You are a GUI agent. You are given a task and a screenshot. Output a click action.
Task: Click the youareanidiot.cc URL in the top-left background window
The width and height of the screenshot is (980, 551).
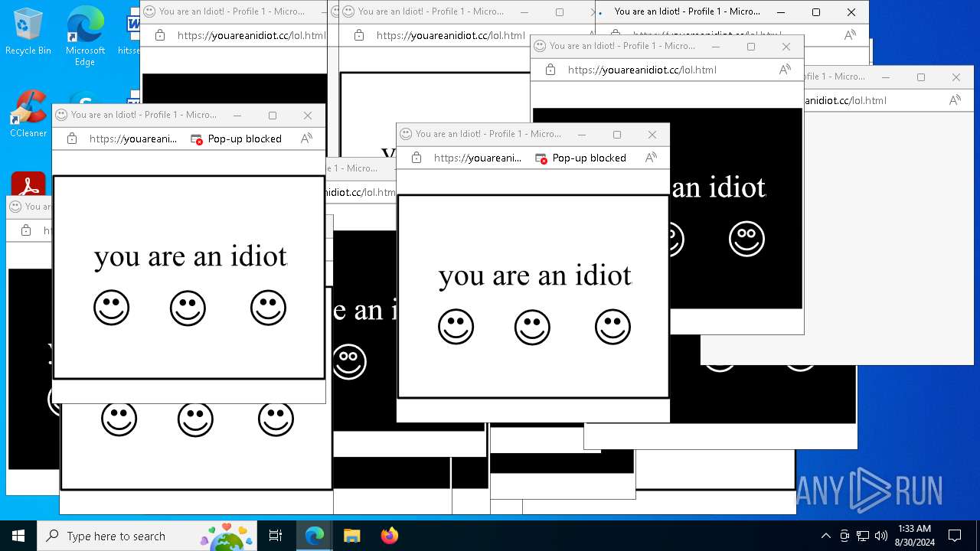click(x=251, y=35)
